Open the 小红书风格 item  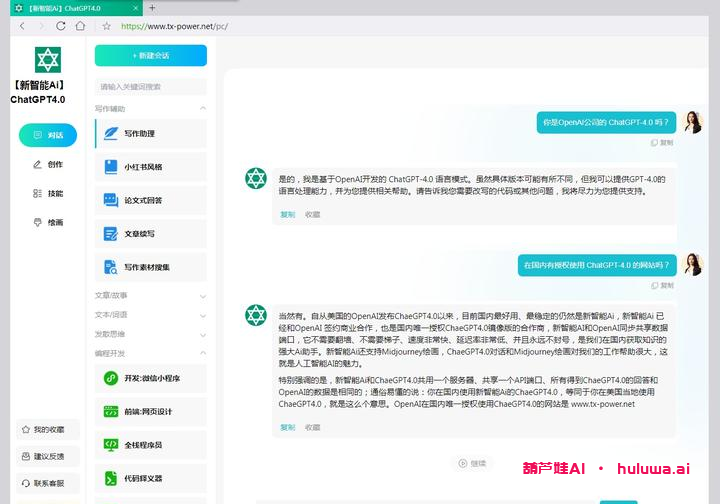click(x=151, y=167)
